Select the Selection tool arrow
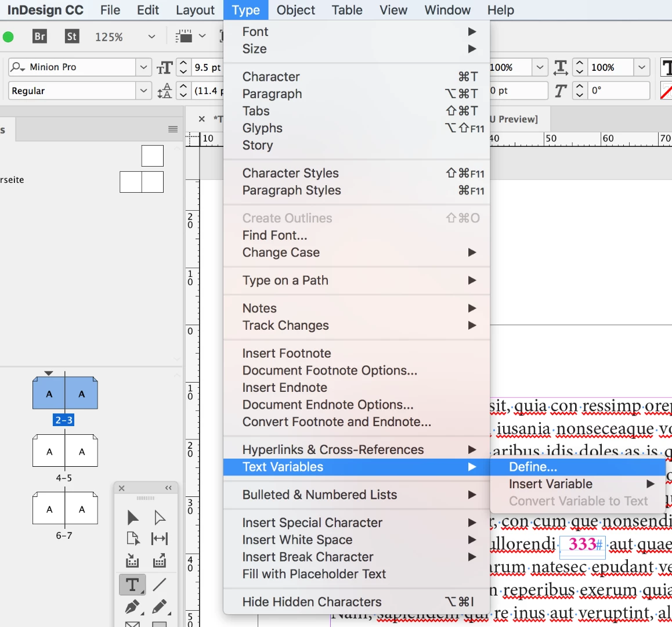Viewport: 672px width, 627px height. pos(133,518)
